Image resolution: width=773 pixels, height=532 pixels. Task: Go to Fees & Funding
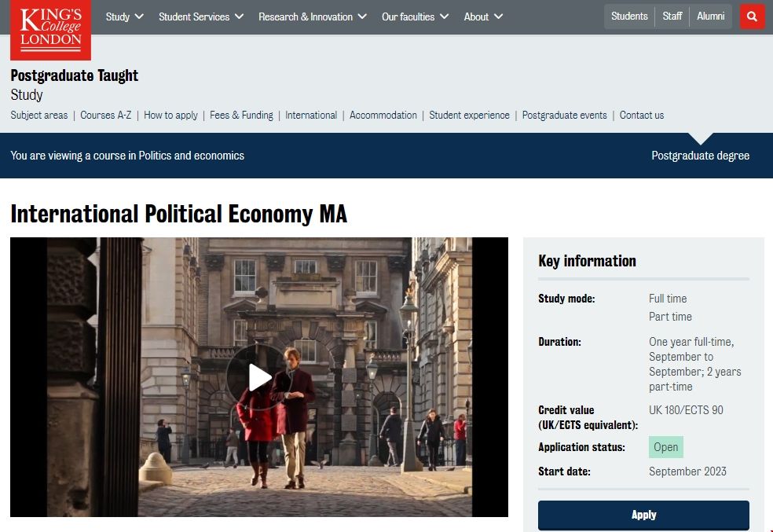(x=241, y=115)
